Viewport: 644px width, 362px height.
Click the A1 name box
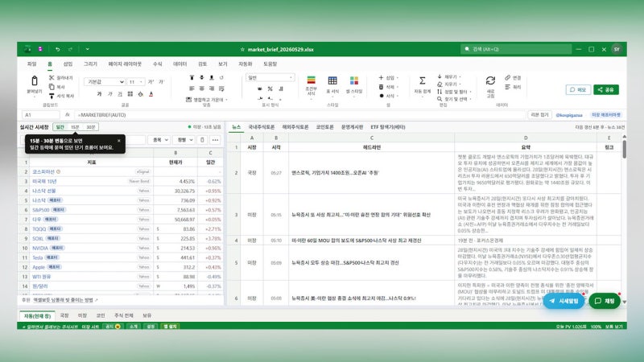(41, 115)
